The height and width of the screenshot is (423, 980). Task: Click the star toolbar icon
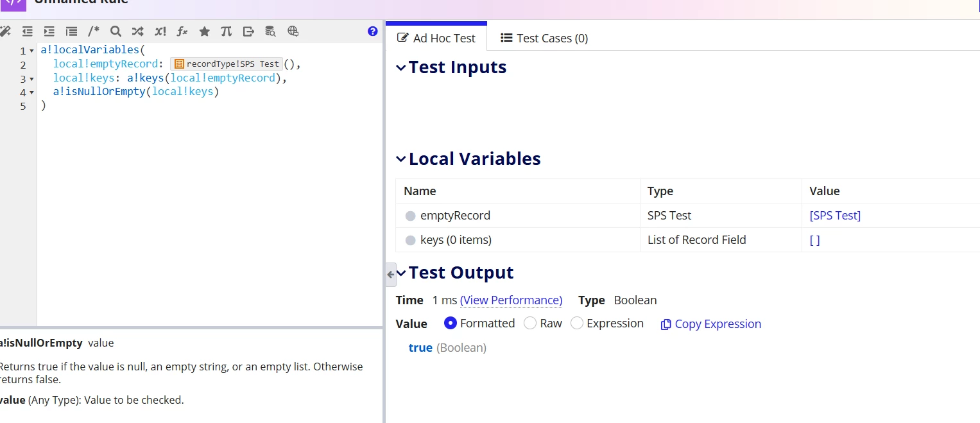click(x=204, y=31)
